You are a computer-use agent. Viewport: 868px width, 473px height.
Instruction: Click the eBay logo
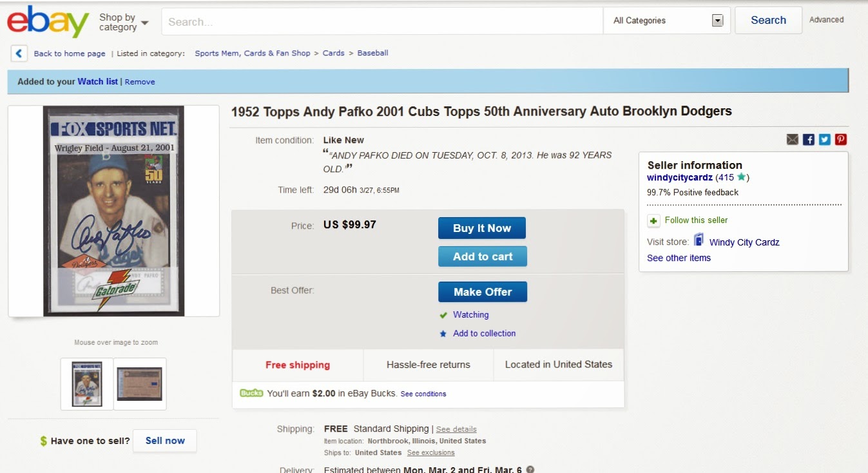tap(48, 21)
